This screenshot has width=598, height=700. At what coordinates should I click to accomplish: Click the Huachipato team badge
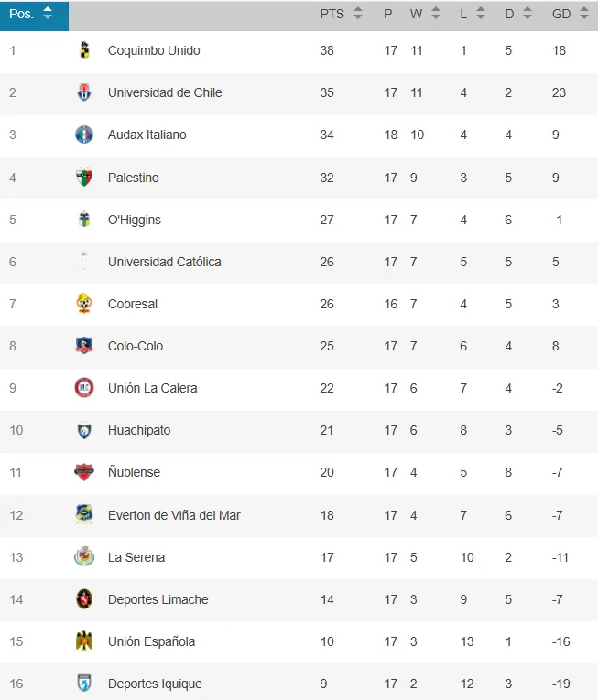(x=84, y=430)
